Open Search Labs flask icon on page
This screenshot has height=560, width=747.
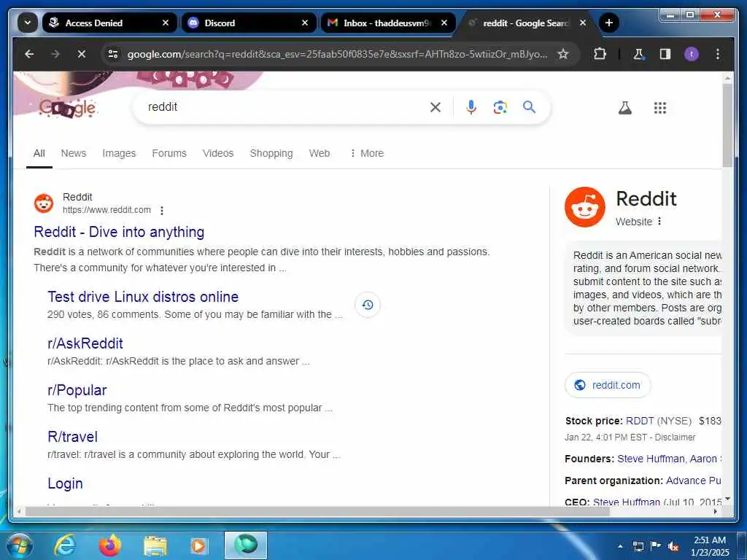(625, 108)
